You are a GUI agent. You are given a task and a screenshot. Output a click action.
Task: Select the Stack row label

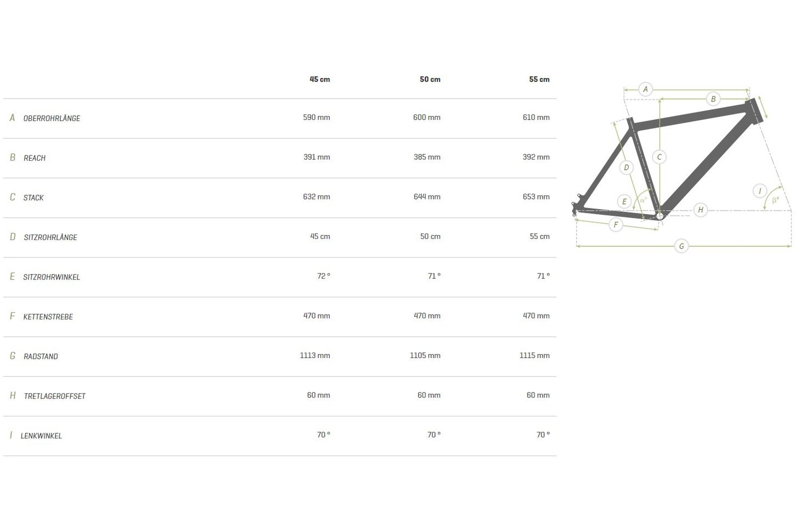[x=33, y=198]
